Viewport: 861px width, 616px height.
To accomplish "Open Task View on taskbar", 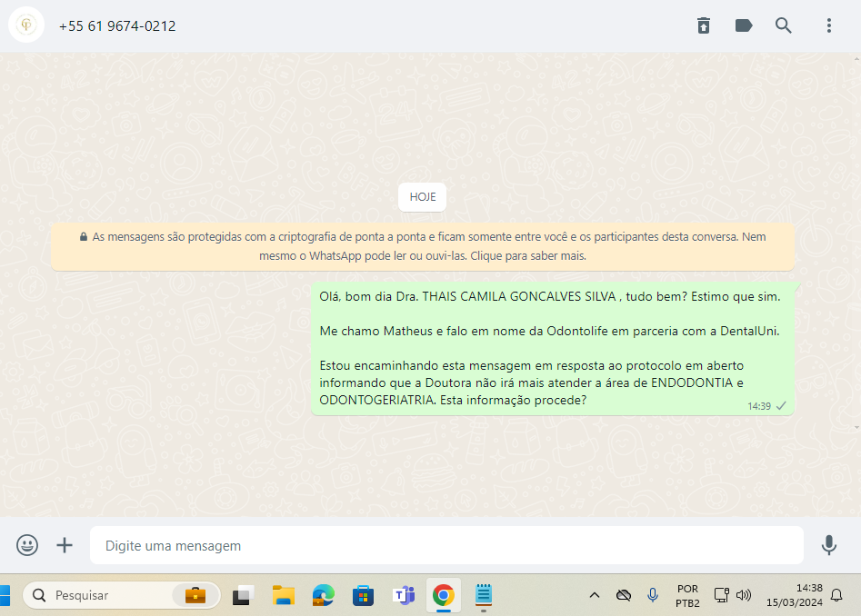I will (x=244, y=595).
